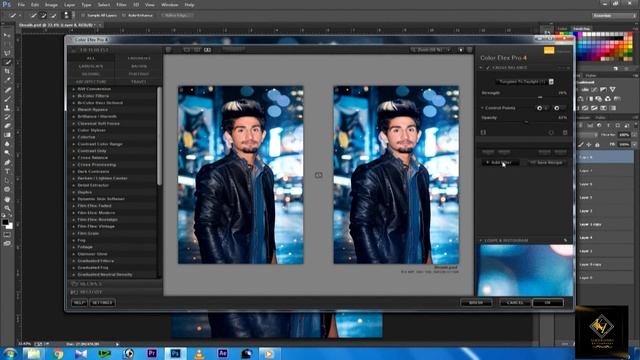640x360 pixels.
Task: Open the Layer menu
Action: pyautogui.click(x=69, y=5)
